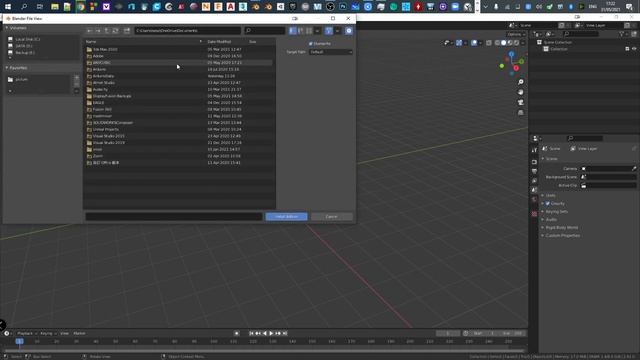The width and height of the screenshot is (640, 360).
Task: Open the Output properties tab icon
Action: pyautogui.click(x=534, y=171)
